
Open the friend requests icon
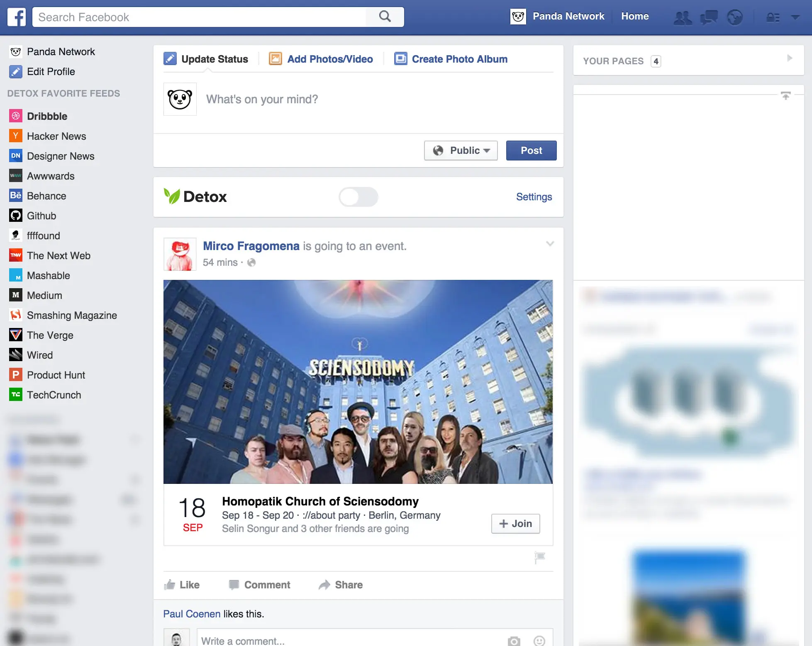coord(683,17)
